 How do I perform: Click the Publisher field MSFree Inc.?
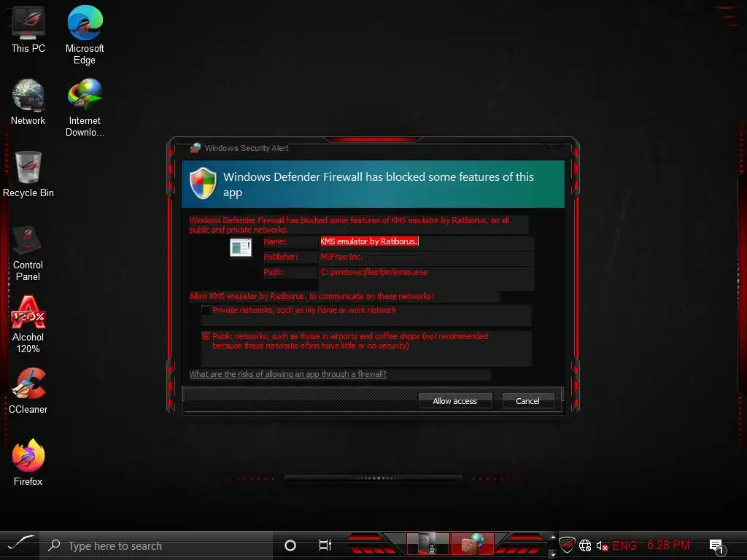pos(426,257)
